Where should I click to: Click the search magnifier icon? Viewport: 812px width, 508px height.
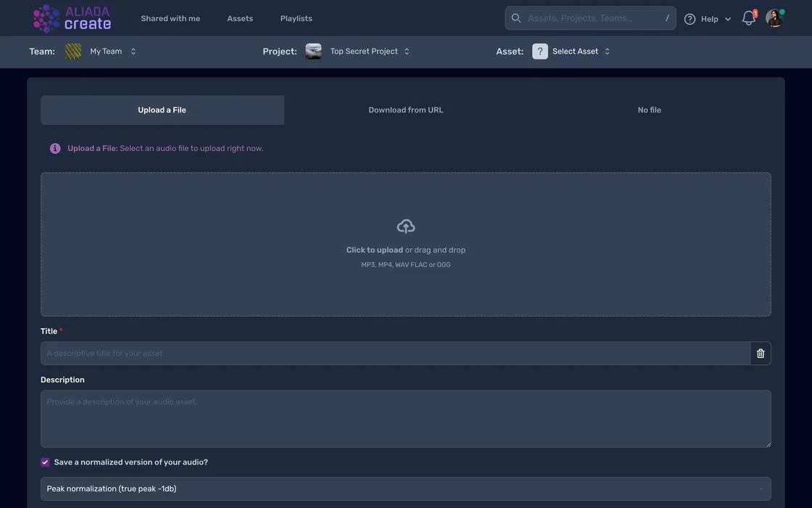[x=516, y=18]
